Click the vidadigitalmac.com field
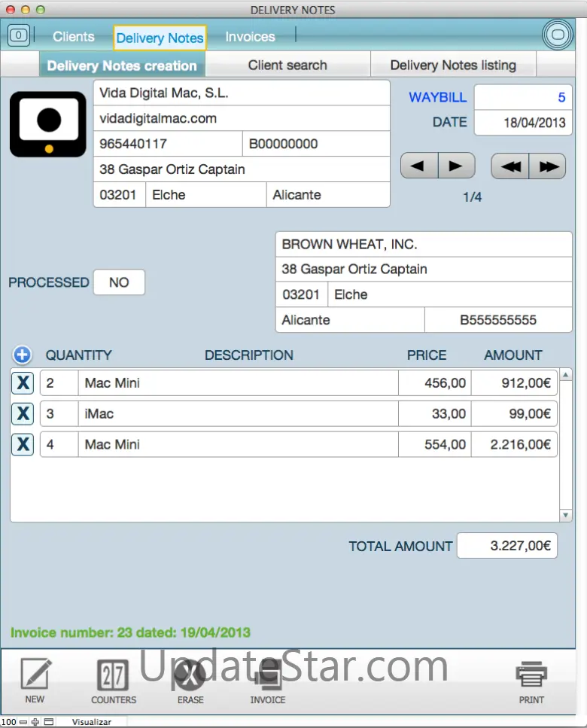Viewport: 587px width, 728px height. click(242, 118)
